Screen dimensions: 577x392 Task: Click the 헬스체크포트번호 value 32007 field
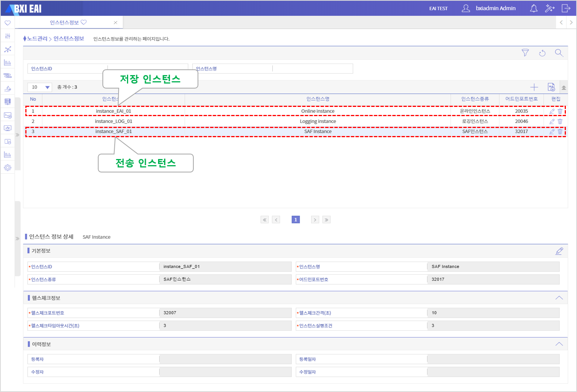225,313
